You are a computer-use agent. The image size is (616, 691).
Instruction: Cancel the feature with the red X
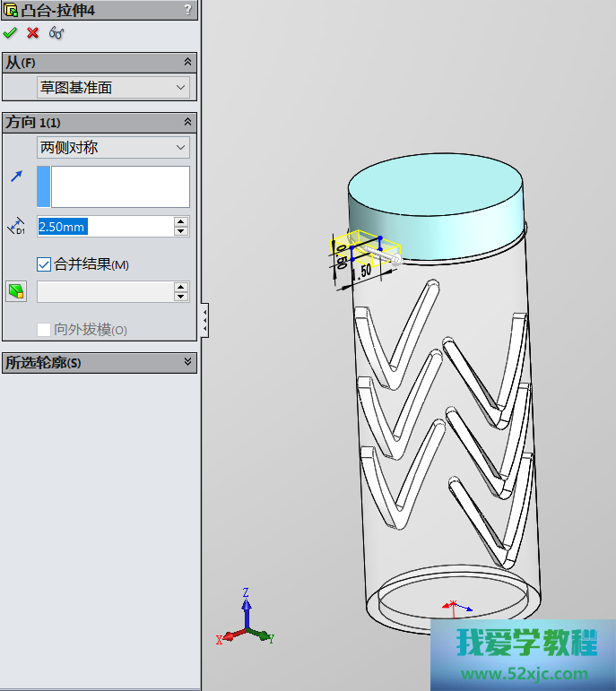tap(33, 33)
